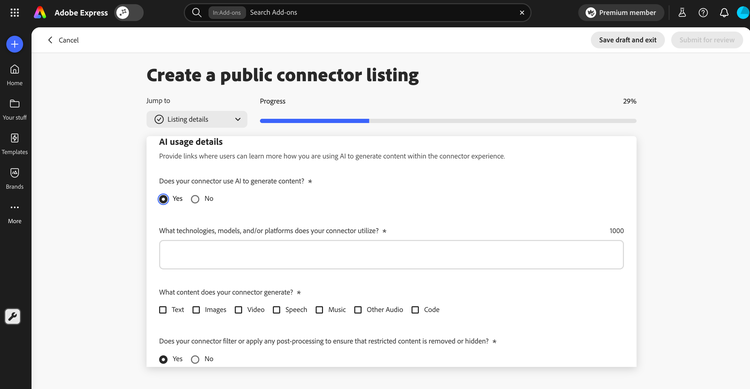Select No for post-processing filter question
This screenshot has width=750, height=389.
(x=195, y=359)
